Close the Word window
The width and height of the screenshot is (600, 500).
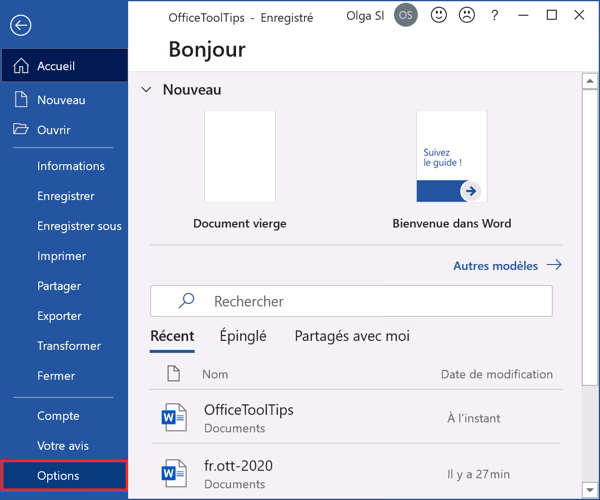[579, 15]
